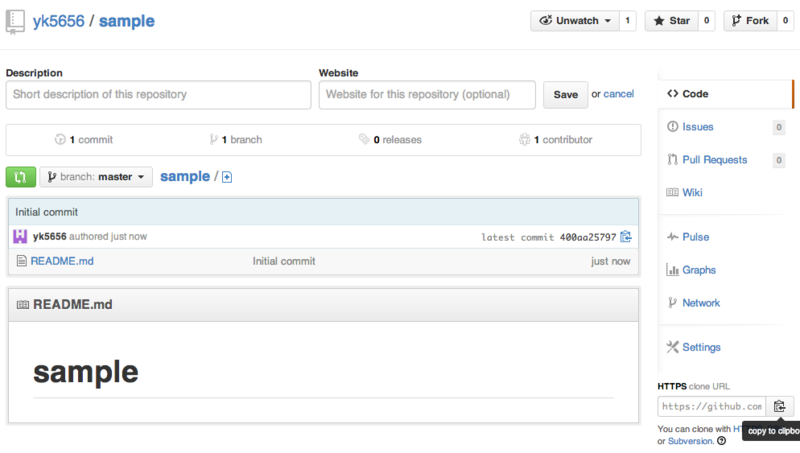Click the stargazers count next to Star

click(x=707, y=21)
